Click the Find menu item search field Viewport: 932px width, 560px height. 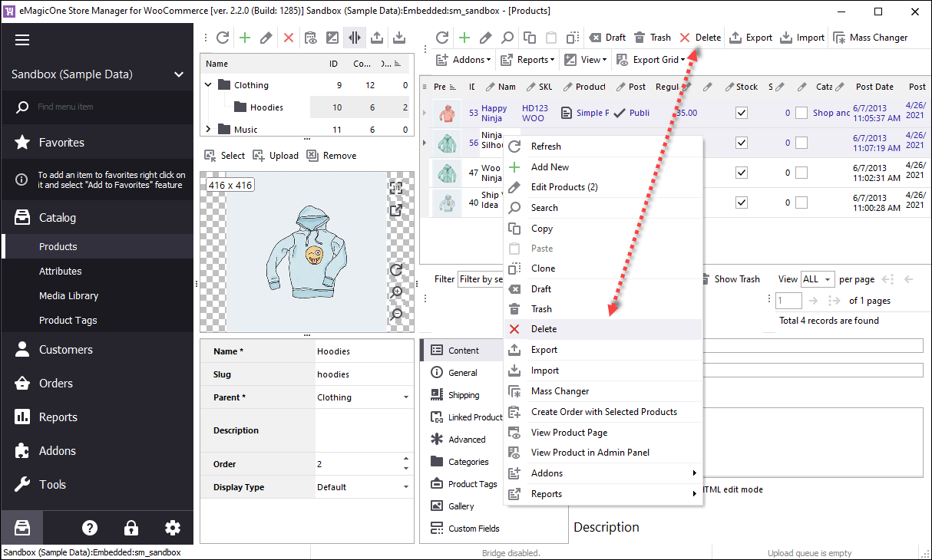pyautogui.click(x=107, y=107)
